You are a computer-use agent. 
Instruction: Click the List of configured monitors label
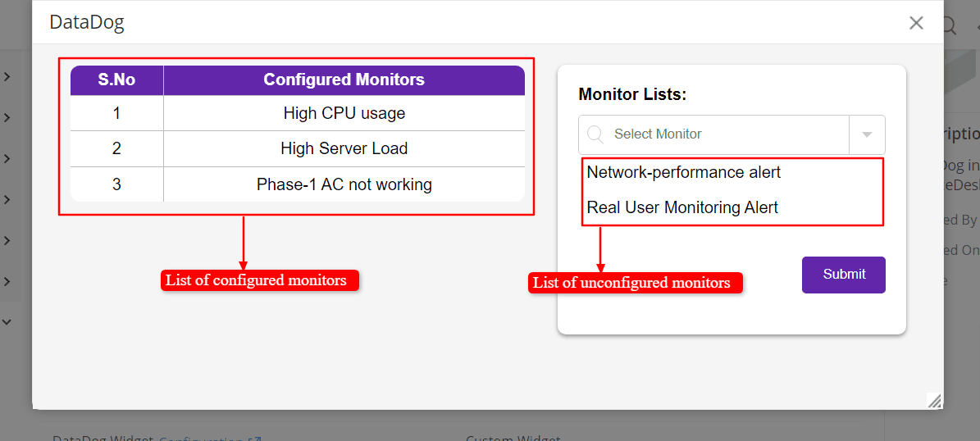pyautogui.click(x=257, y=280)
